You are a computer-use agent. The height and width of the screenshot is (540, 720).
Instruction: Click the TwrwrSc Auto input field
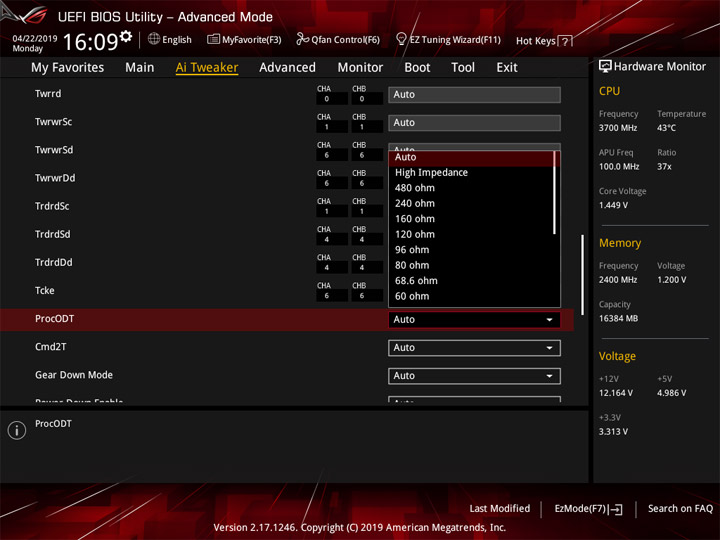[474, 123]
